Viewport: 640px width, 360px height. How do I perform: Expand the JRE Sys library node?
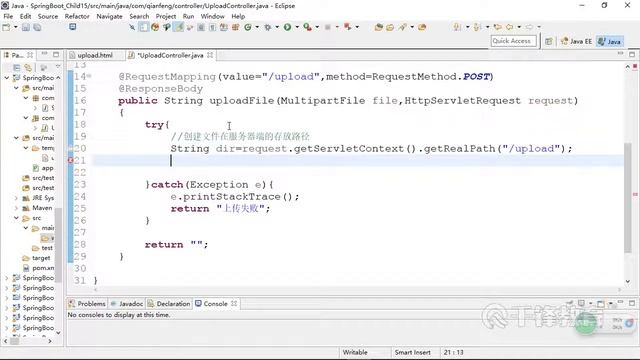coord(16,198)
